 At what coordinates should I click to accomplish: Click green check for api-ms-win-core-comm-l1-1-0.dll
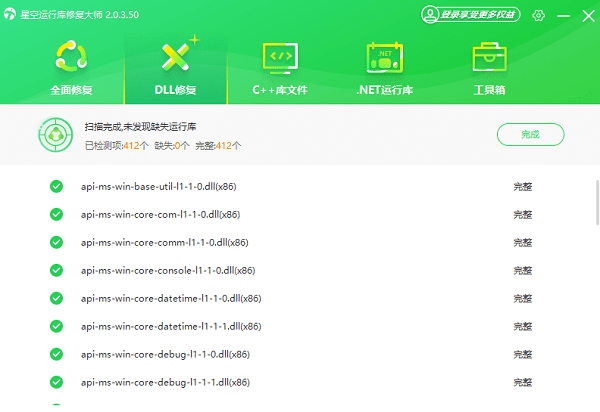coord(56,242)
